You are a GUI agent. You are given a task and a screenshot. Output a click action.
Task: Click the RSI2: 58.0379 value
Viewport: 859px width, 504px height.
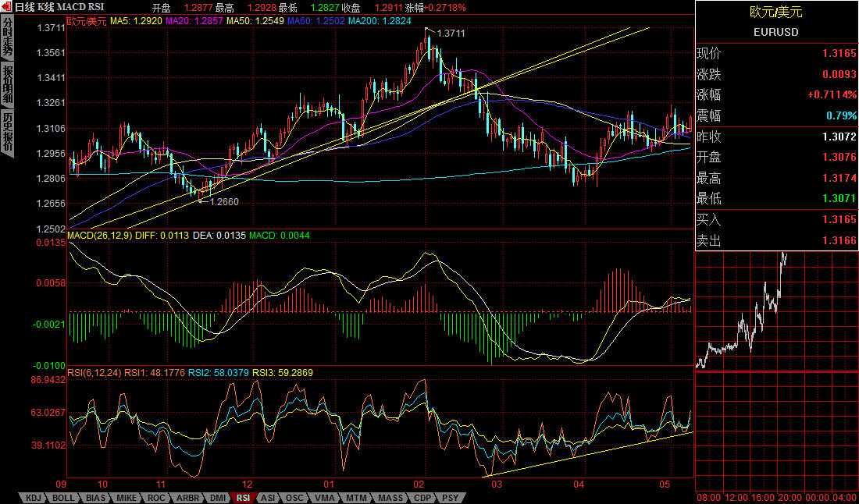(x=218, y=373)
